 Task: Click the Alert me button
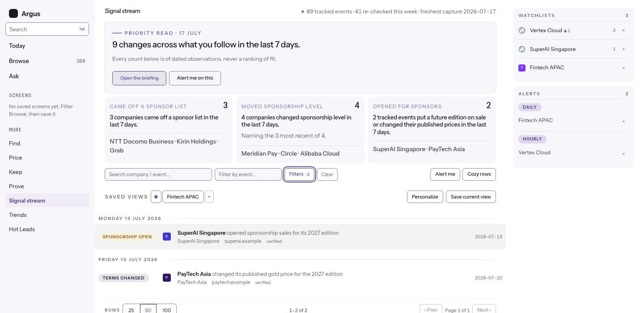[445, 174]
